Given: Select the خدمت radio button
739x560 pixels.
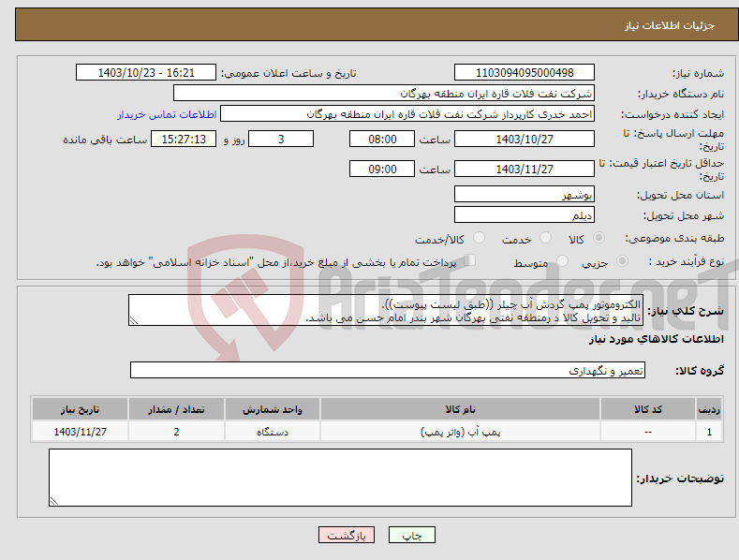Looking at the screenshot, I should pyautogui.click(x=545, y=238).
